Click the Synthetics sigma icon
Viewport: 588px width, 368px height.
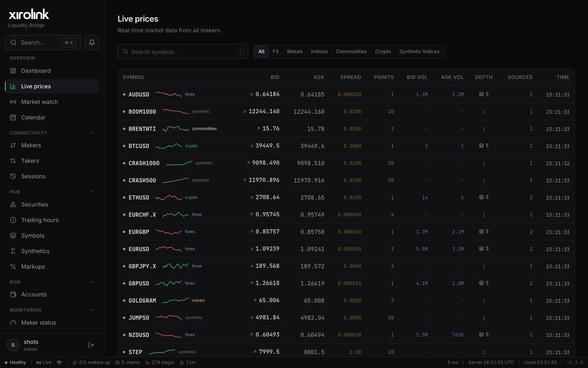13,251
